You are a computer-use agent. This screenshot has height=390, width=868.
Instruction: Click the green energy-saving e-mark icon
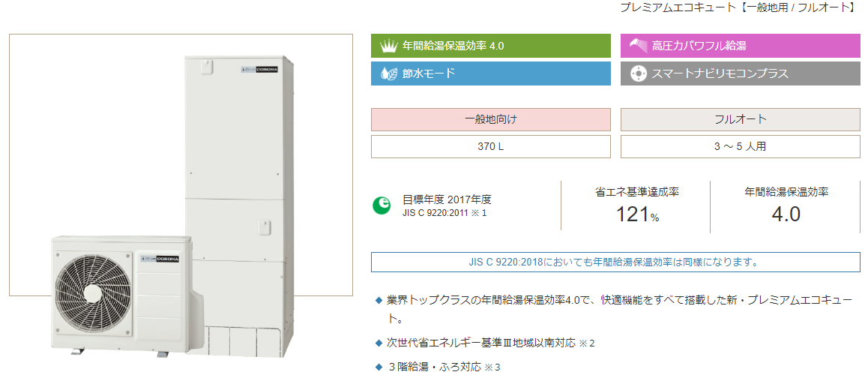coord(381,205)
